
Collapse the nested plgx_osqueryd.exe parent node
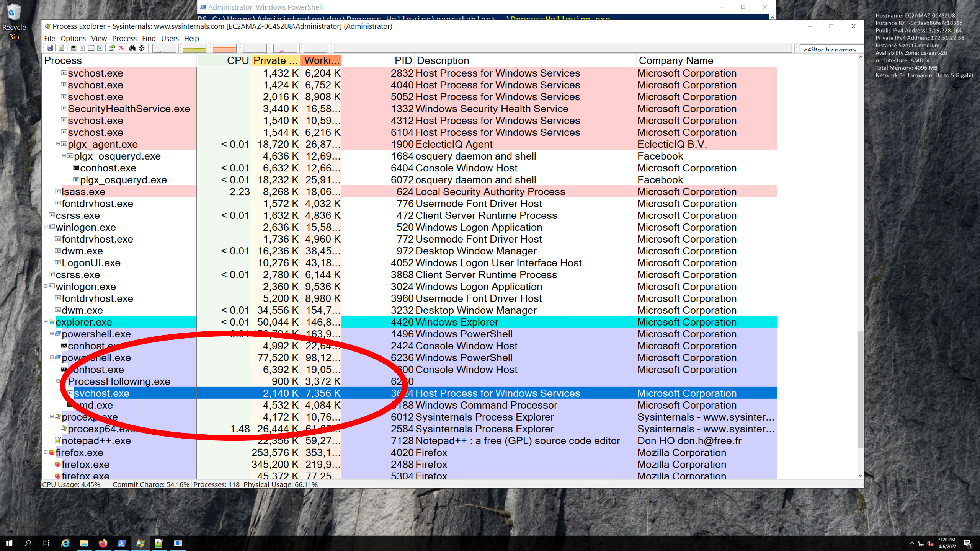tap(64, 156)
